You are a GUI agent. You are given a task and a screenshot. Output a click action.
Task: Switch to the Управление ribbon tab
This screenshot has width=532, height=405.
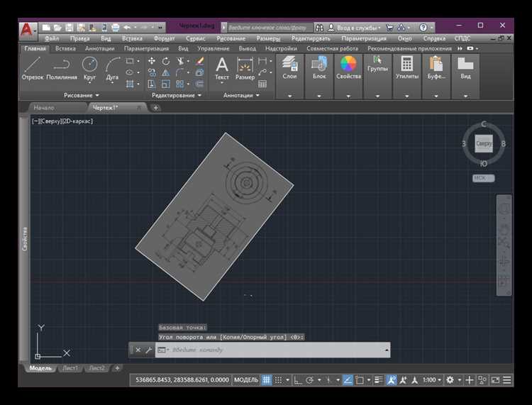214,48
